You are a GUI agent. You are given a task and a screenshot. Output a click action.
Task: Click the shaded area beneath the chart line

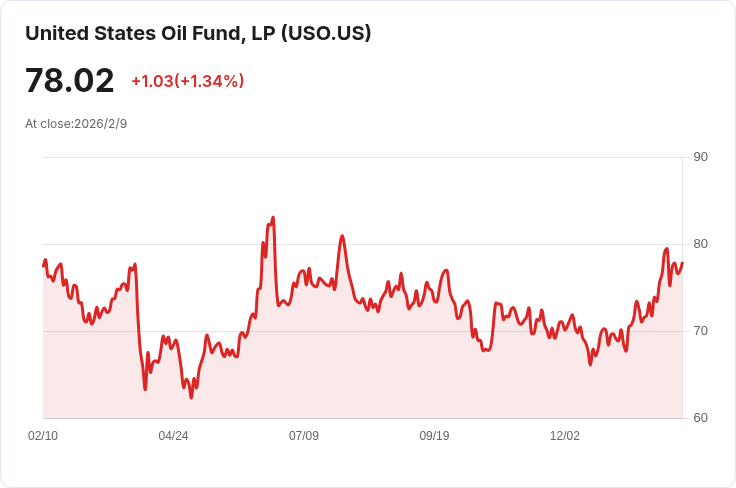(400, 380)
